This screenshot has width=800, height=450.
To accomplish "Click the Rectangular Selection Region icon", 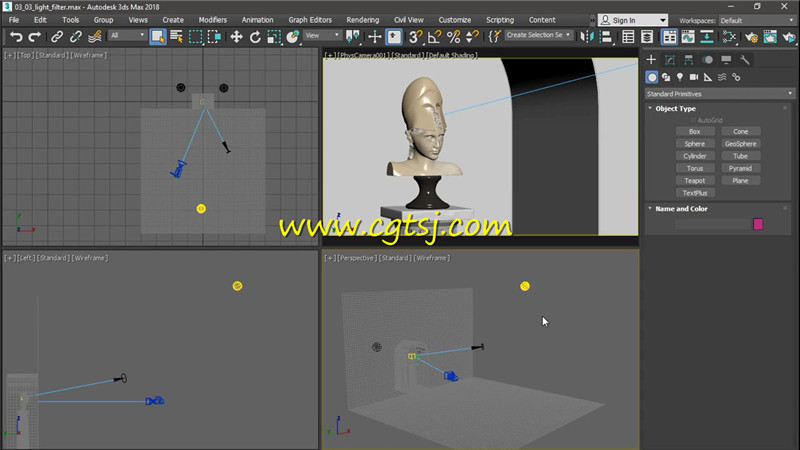I will [x=195, y=37].
